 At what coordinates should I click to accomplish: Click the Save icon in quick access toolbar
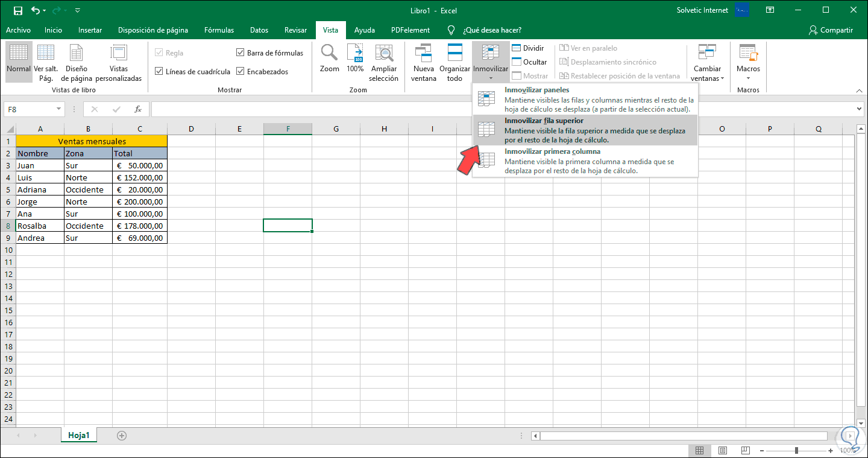click(x=17, y=11)
